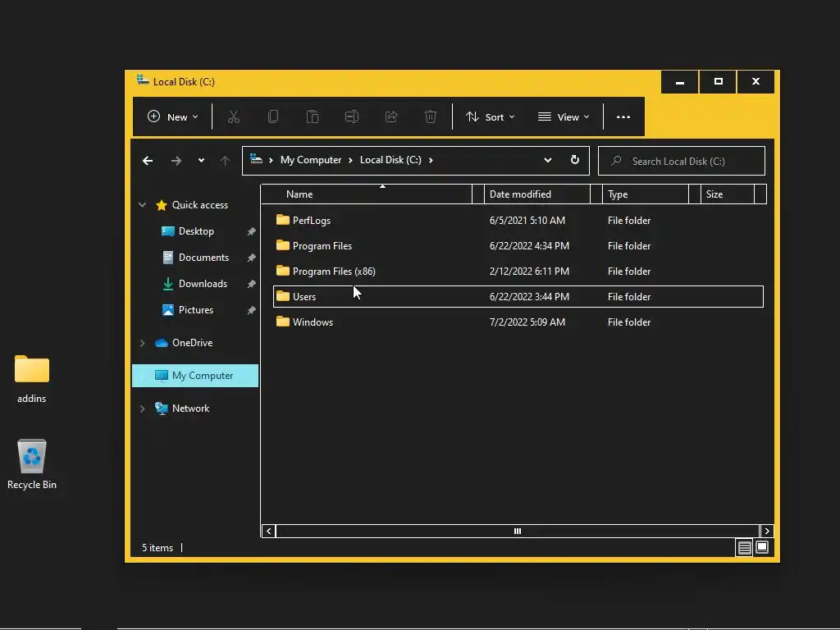
Task: Click pin icon next to Downloads
Action: [251, 284]
